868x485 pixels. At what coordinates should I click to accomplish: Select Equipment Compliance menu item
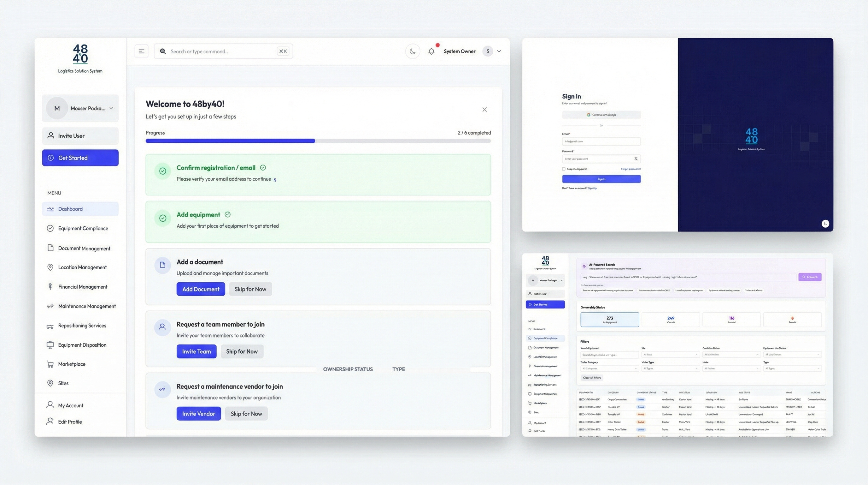[x=83, y=228]
